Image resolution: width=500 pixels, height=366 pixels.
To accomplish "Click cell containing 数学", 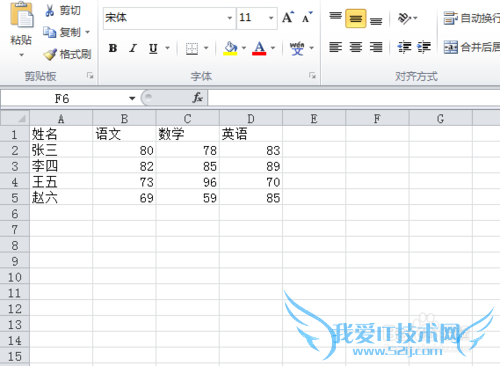I will 188,134.
